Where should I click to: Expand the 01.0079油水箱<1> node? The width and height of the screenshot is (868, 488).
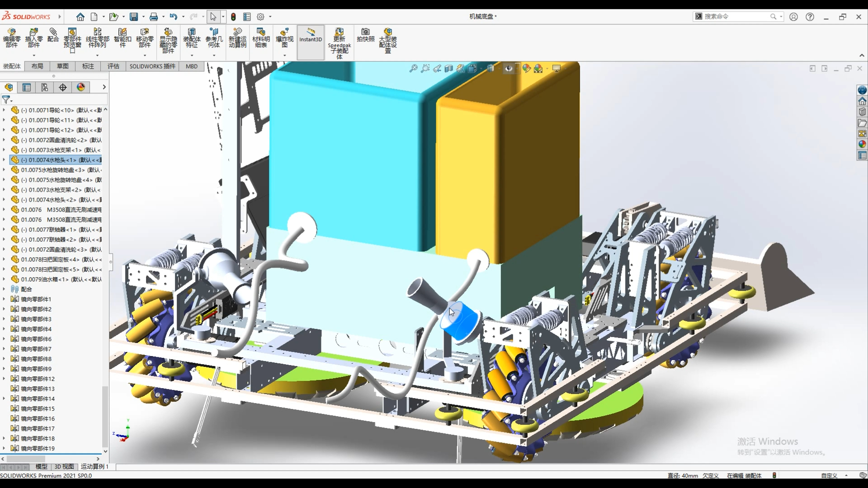pyautogui.click(x=4, y=279)
